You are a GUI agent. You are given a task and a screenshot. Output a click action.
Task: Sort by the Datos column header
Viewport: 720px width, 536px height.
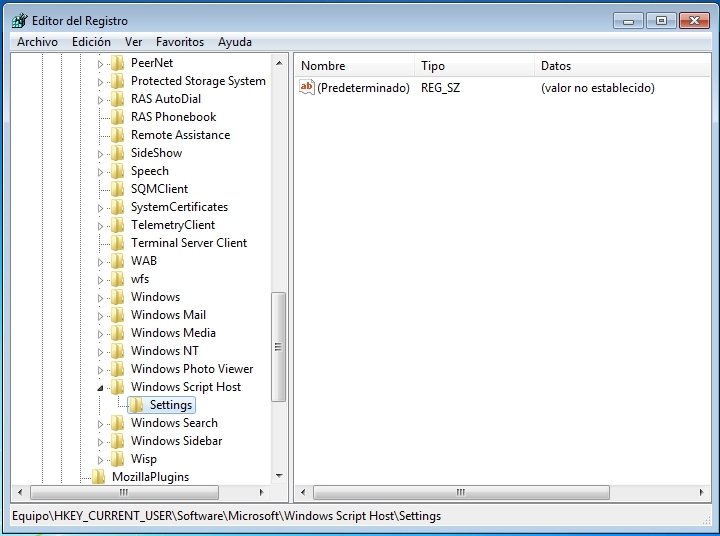tap(623, 66)
